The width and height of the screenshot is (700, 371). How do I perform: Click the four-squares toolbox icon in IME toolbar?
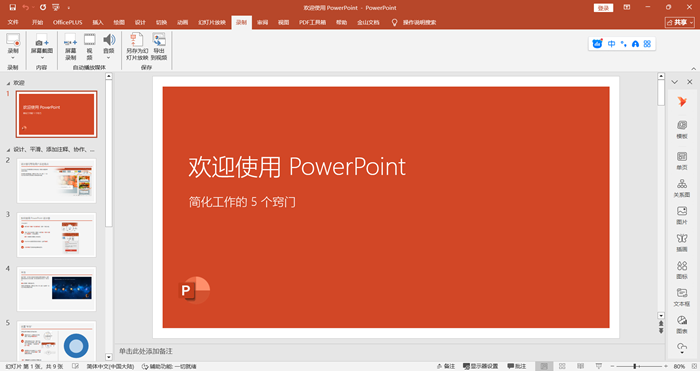point(647,44)
